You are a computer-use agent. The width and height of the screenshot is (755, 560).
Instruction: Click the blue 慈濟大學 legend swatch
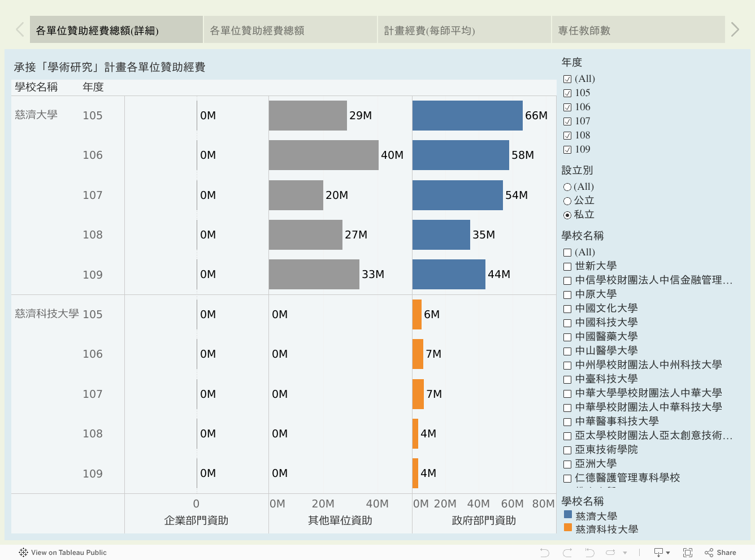568,515
